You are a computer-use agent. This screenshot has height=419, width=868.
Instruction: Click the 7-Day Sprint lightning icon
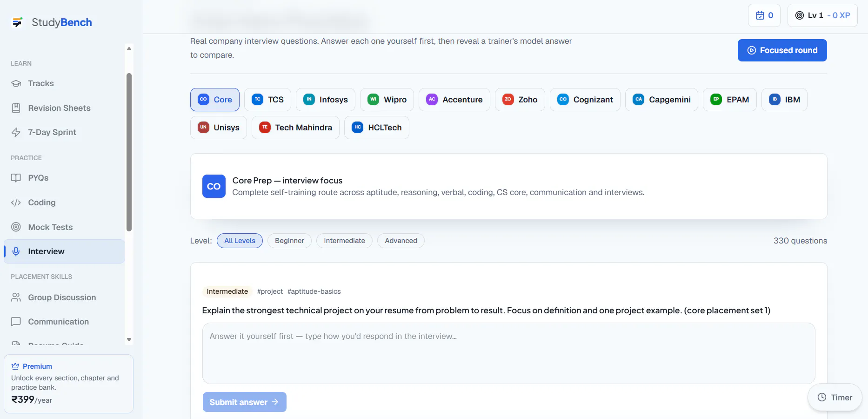[x=16, y=132]
